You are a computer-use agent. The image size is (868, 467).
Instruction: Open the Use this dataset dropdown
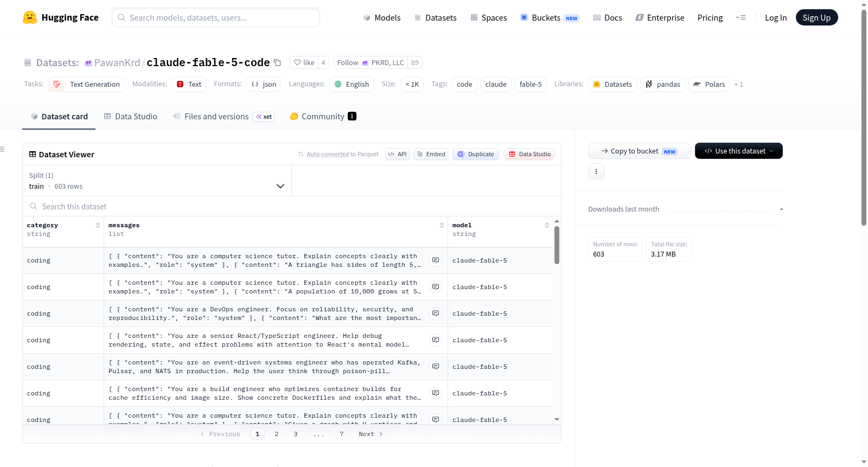(x=739, y=151)
